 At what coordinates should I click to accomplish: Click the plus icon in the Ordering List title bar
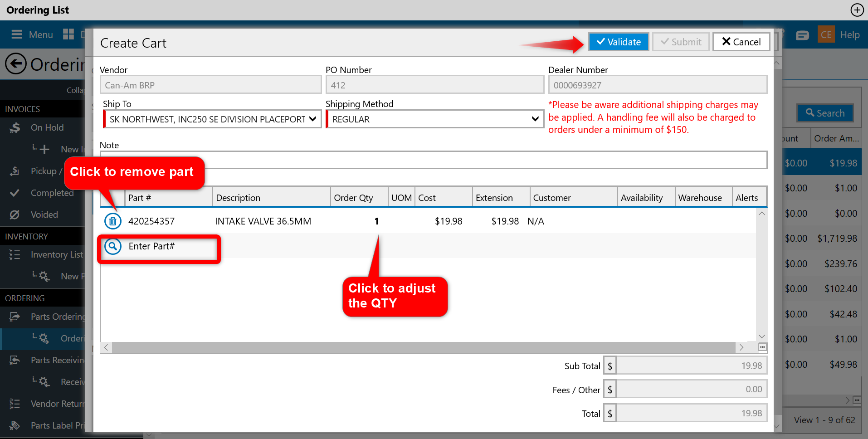pos(857,10)
